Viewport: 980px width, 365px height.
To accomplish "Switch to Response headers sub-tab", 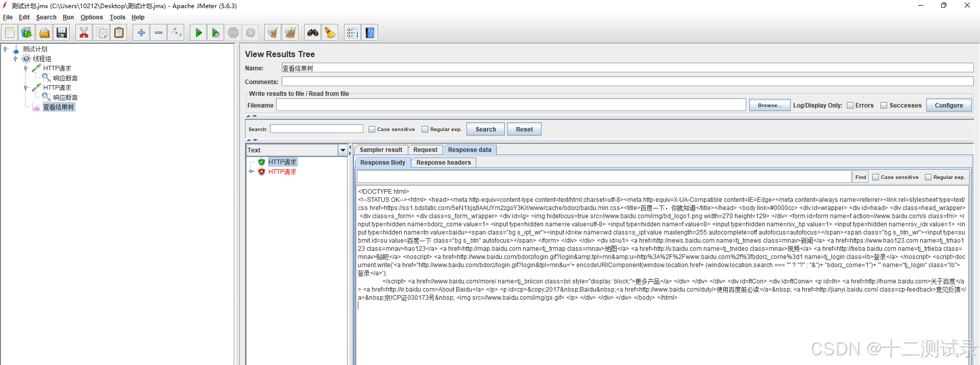I will pos(444,163).
